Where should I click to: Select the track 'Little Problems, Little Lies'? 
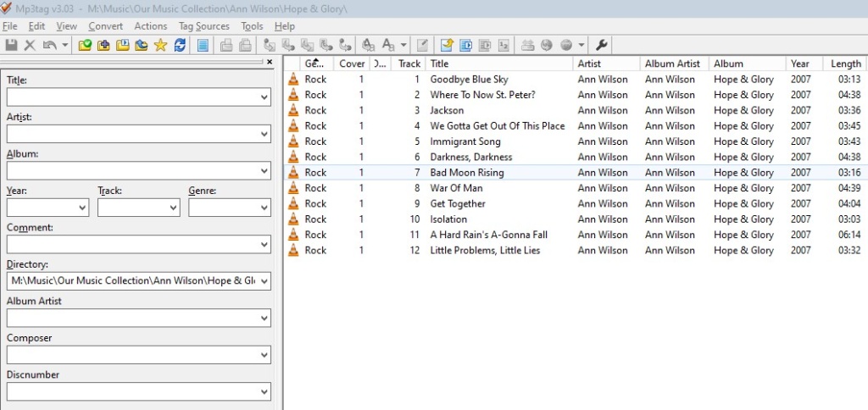pos(485,250)
